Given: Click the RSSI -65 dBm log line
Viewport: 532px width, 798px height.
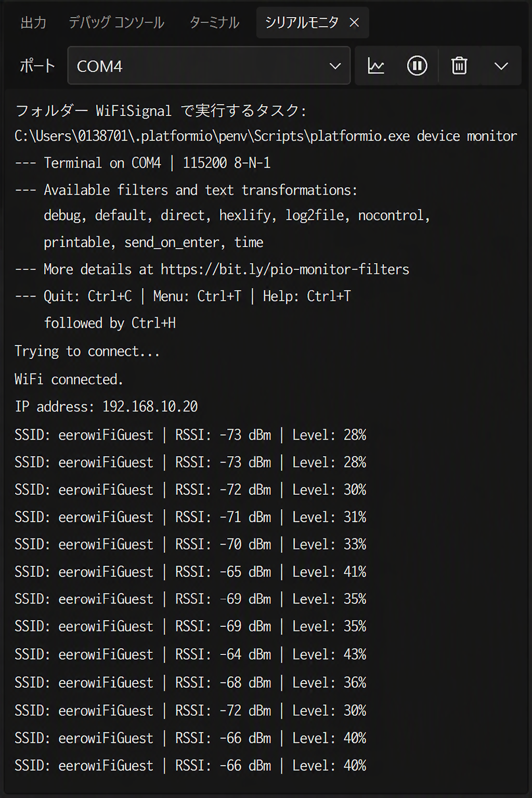Looking at the screenshot, I should click(190, 572).
